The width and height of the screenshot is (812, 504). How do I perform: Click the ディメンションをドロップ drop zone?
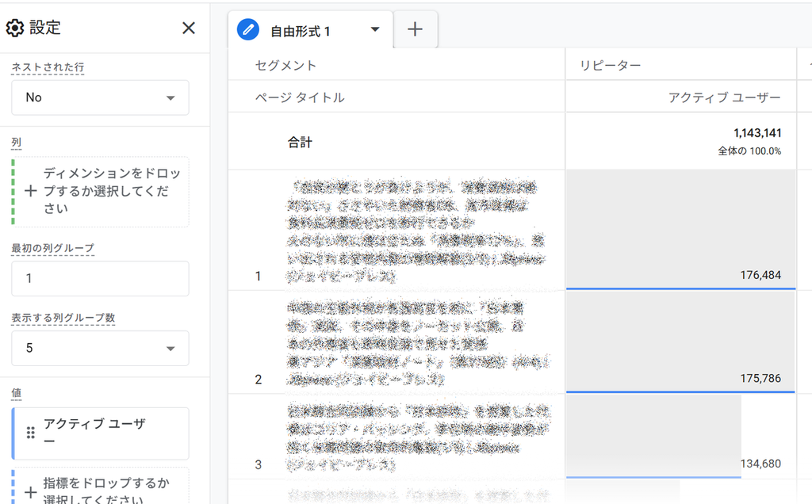click(x=101, y=192)
